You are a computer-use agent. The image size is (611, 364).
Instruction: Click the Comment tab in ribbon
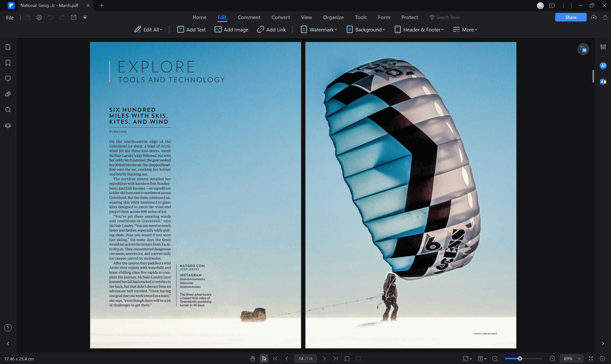pyautogui.click(x=249, y=17)
